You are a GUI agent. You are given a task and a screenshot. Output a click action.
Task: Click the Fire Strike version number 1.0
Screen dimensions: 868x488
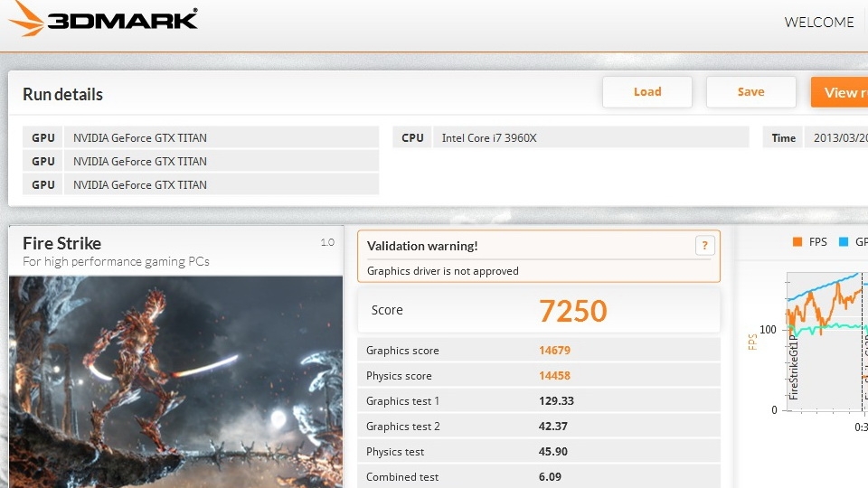pyautogui.click(x=327, y=242)
